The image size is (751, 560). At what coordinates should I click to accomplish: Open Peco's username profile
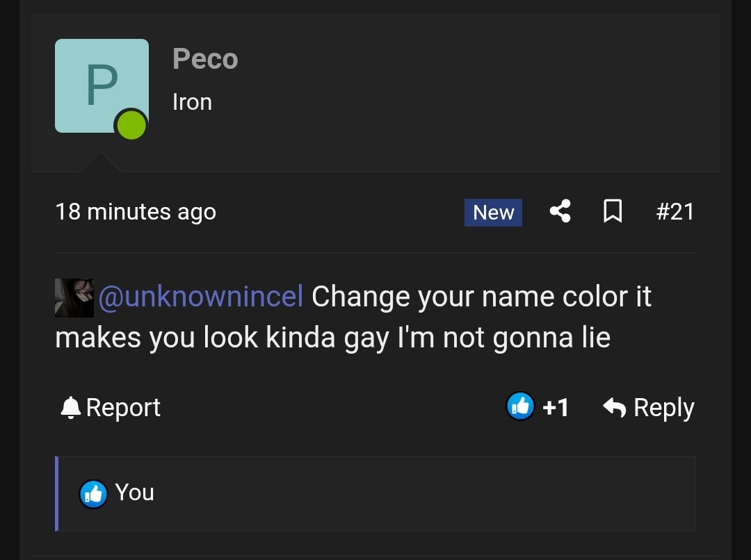click(x=205, y=59)
